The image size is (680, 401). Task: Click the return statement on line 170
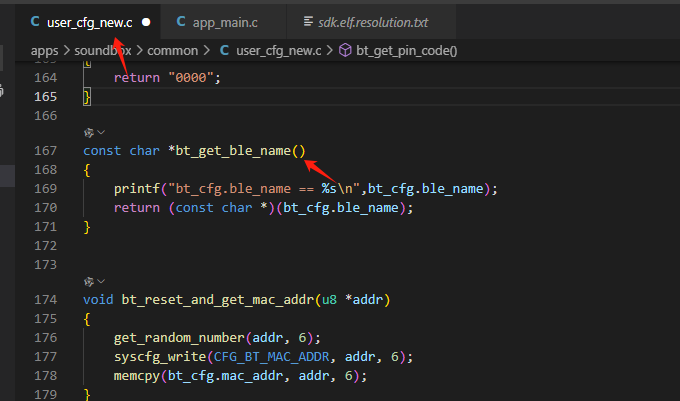coord(263,208)
